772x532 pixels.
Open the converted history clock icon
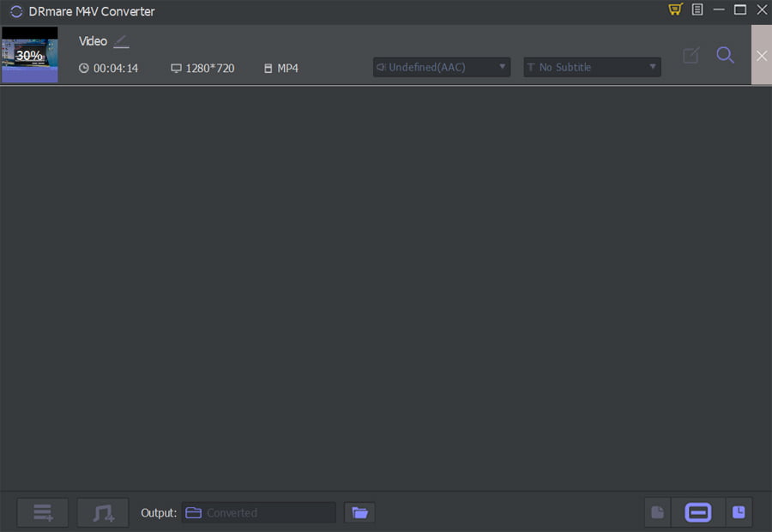coord(739,513)
